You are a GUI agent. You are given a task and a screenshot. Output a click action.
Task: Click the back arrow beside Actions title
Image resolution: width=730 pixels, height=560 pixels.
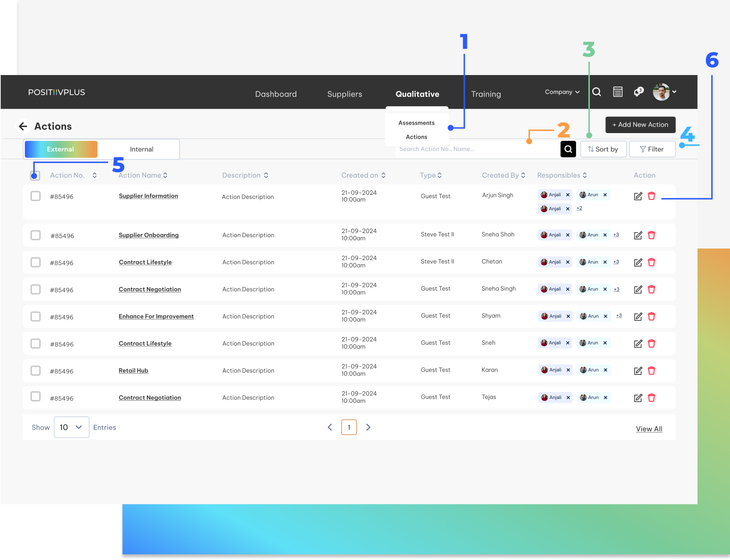23,126
